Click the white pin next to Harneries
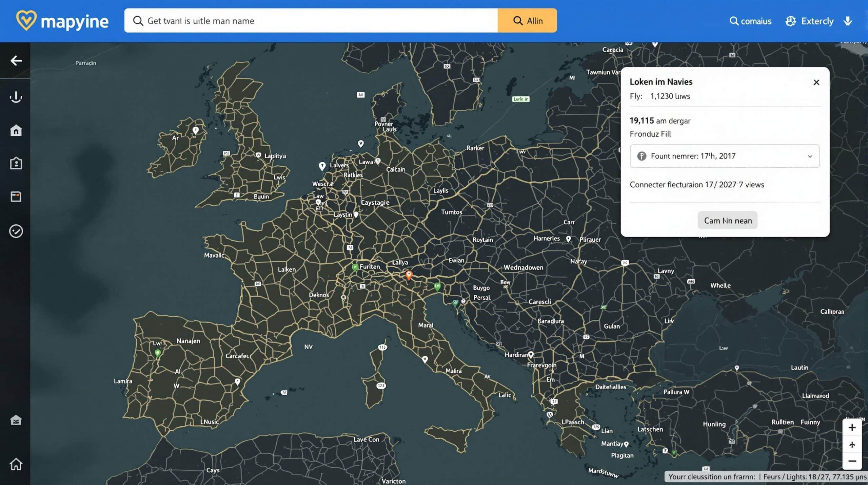The height and width of the screenshot is (485, 868). coord(569,239)
